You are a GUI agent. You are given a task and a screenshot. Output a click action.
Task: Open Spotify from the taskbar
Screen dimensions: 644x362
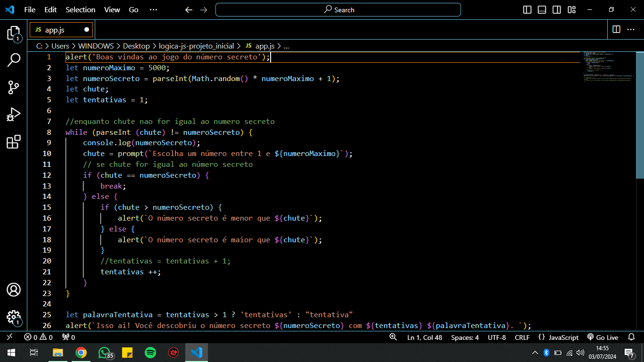pyautogui.click(x=150, y=353)
